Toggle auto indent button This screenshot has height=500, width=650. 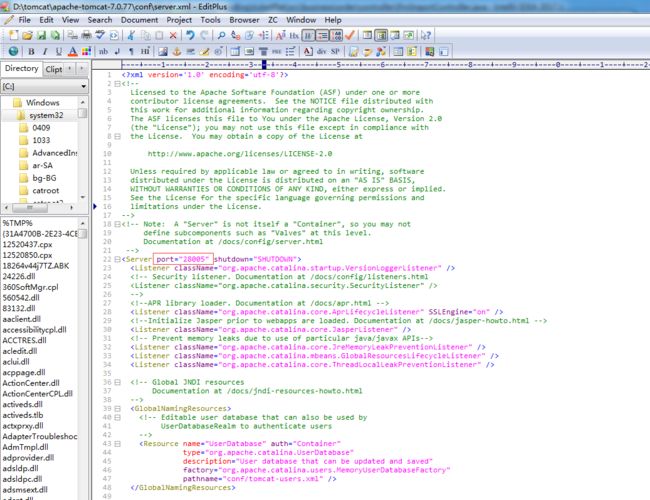322,35
